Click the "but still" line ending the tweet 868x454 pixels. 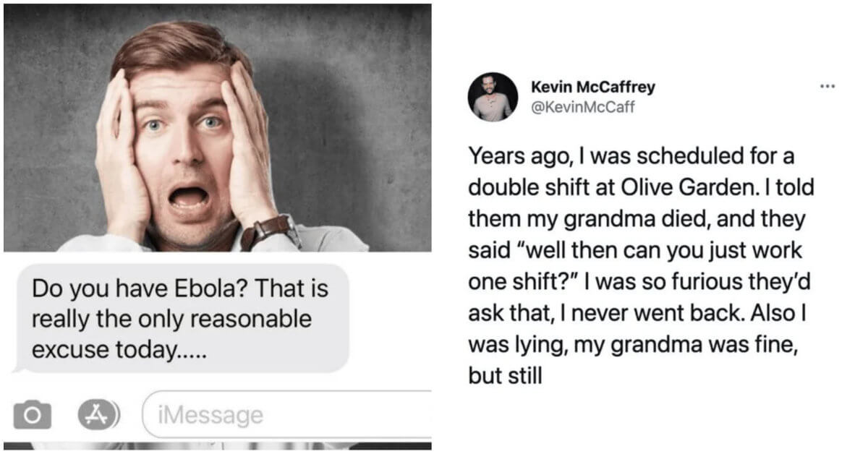coord(504,377)
